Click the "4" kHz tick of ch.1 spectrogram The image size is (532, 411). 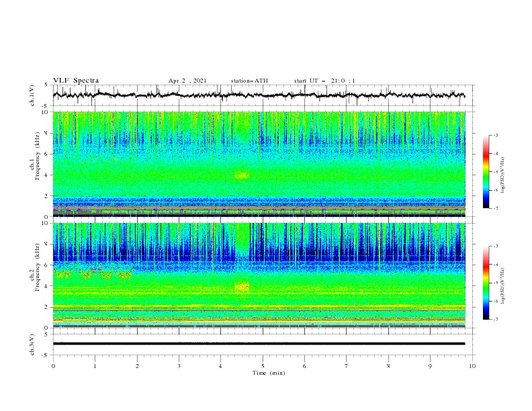click(47, 175)
